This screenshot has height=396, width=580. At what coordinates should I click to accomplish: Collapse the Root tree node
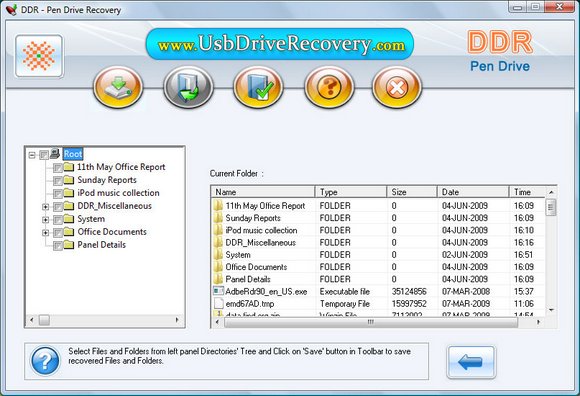(32, 155)
